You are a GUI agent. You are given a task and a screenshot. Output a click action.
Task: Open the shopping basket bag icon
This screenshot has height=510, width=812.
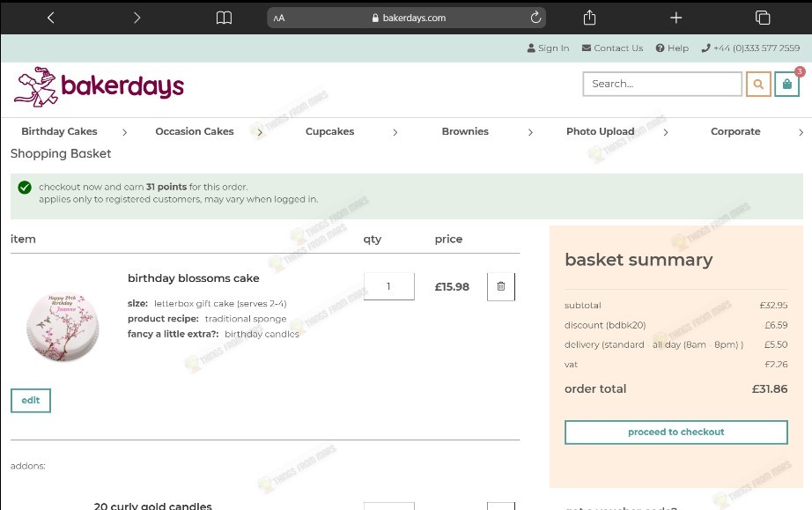point(786,84)
